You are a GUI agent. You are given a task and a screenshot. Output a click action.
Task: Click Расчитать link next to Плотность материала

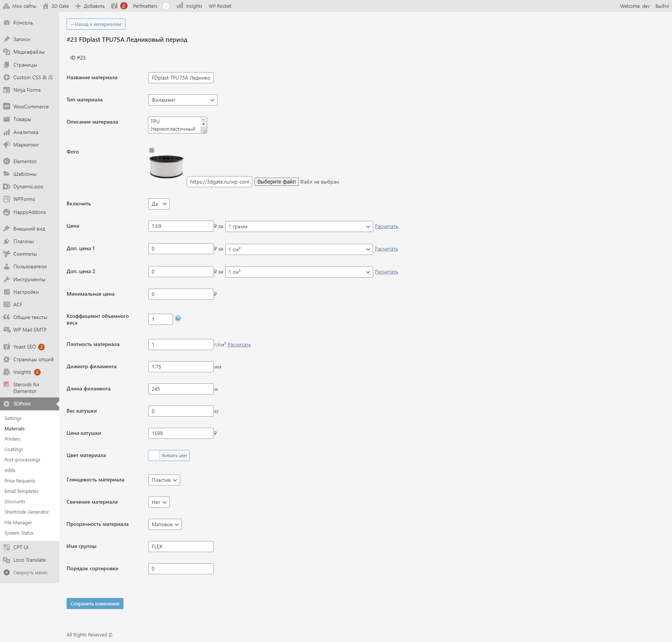click(239, 344)
